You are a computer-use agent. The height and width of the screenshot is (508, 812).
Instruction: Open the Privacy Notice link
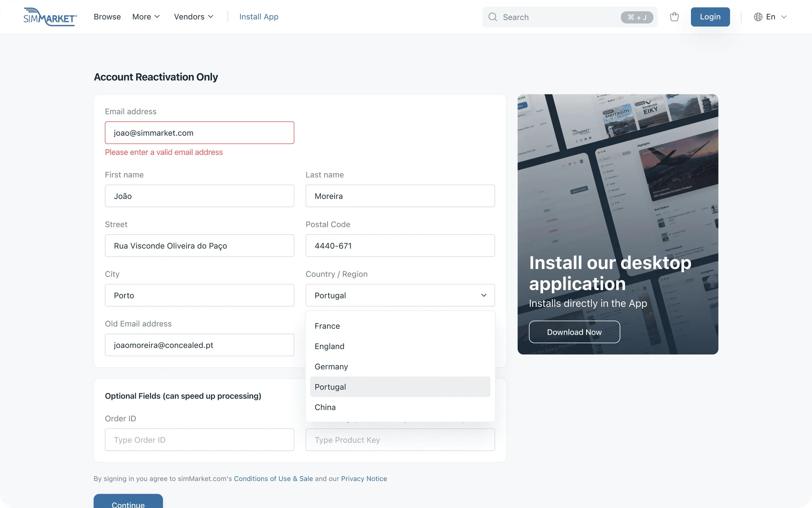pos(364,478)
